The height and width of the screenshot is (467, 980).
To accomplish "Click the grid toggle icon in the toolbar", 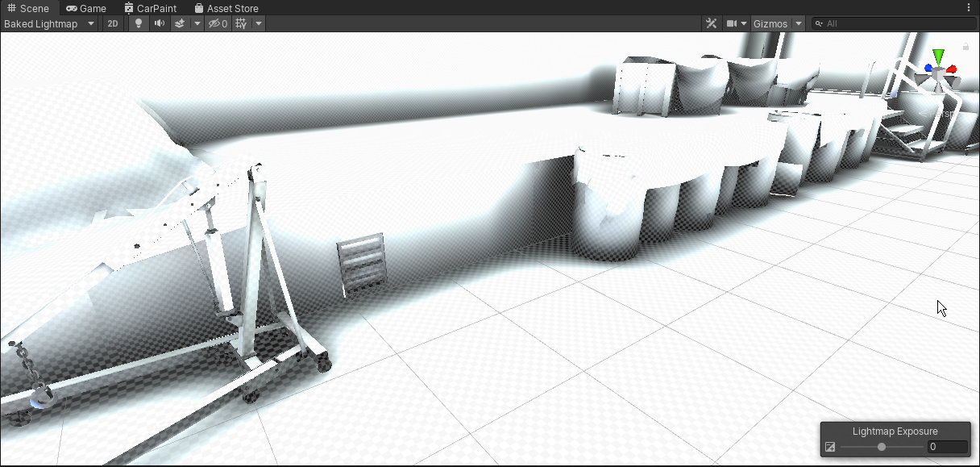I will (239, 23).
